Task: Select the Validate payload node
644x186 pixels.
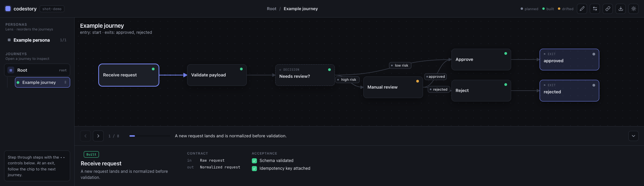Action: [x=217, y=75]
